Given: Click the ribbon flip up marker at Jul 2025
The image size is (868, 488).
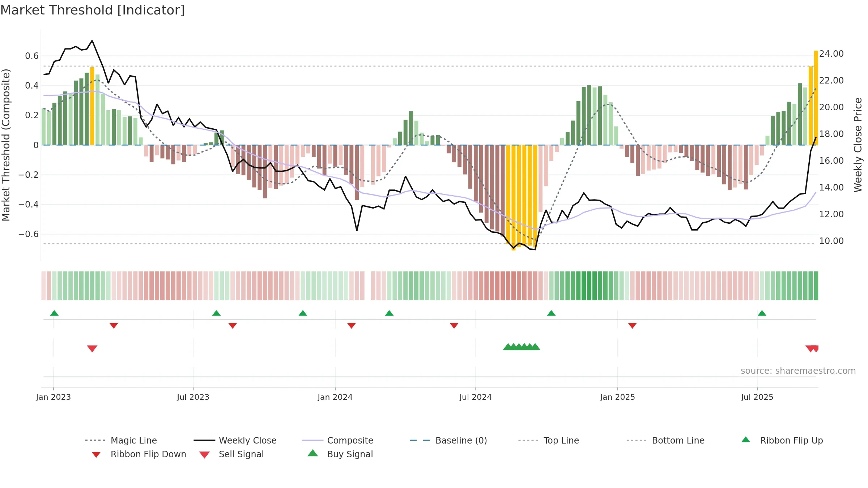Looking at the screenshot, I should [762, 313].
